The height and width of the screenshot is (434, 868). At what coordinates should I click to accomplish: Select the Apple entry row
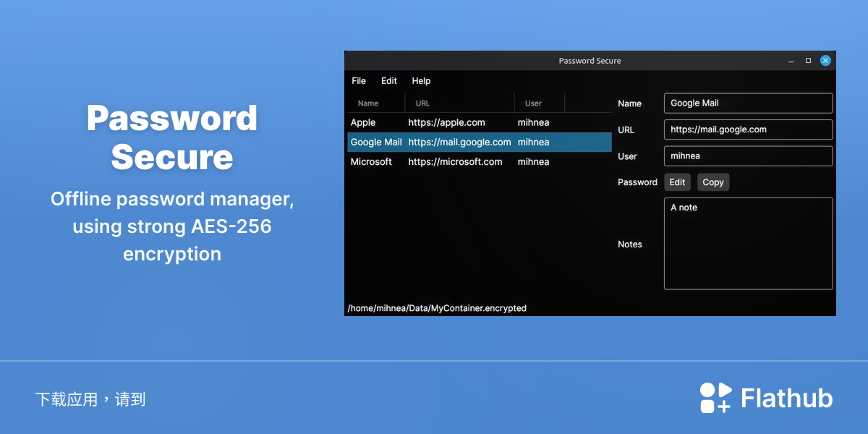tap(480, 123)
